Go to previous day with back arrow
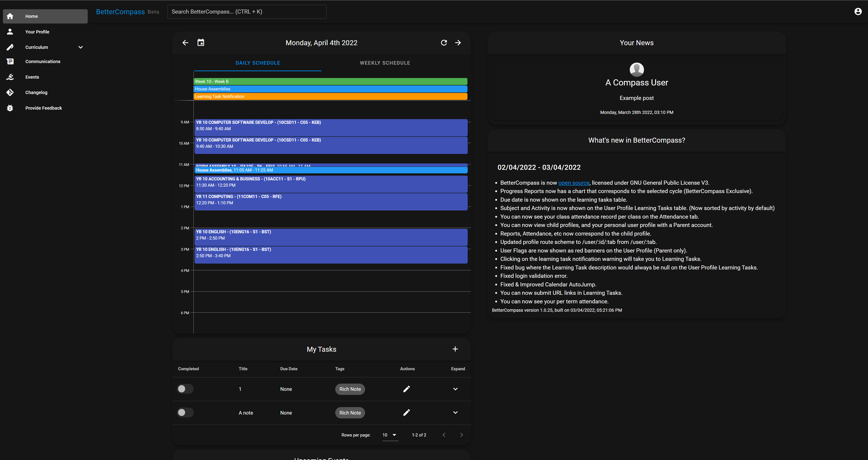This screenshot has height=460, width=868. click(x=185, y=43)
